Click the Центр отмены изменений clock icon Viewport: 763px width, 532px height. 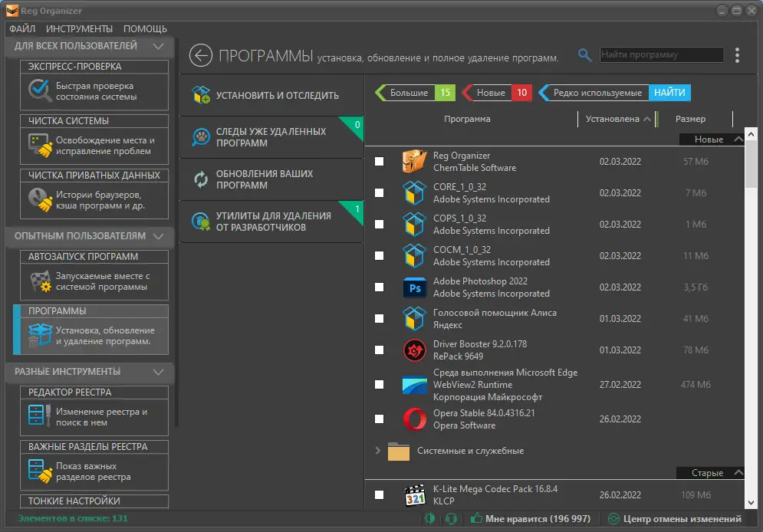pyautogui.click(x=613, y=519)
